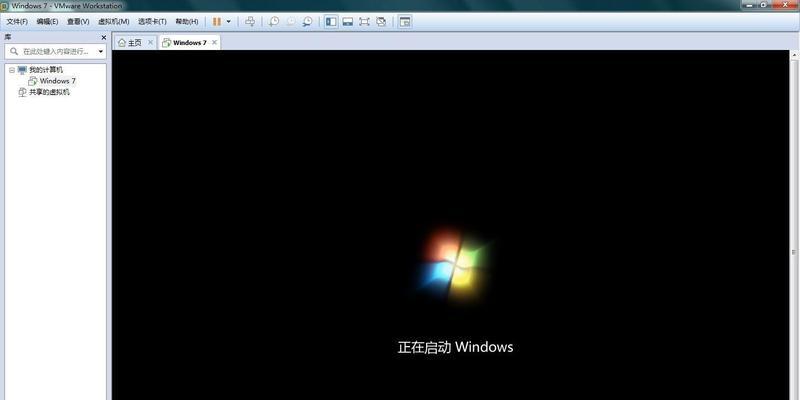Viewport: 800px width, 400px height.
Task: Collapse the 我的计算机 tree node
Action: pos(12,70)
